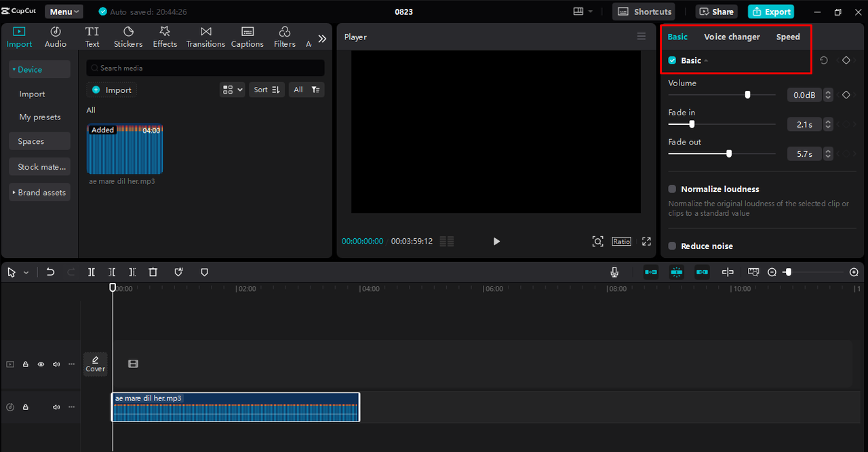The image size is (868, 452).
Task: Expand the Brand assets section
Action: 39,193
